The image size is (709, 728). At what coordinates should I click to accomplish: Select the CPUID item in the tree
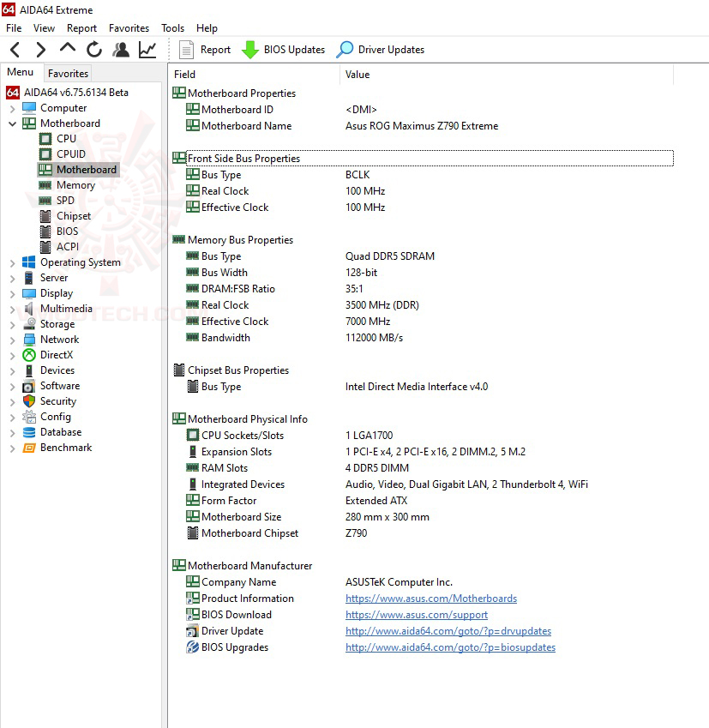71,154
